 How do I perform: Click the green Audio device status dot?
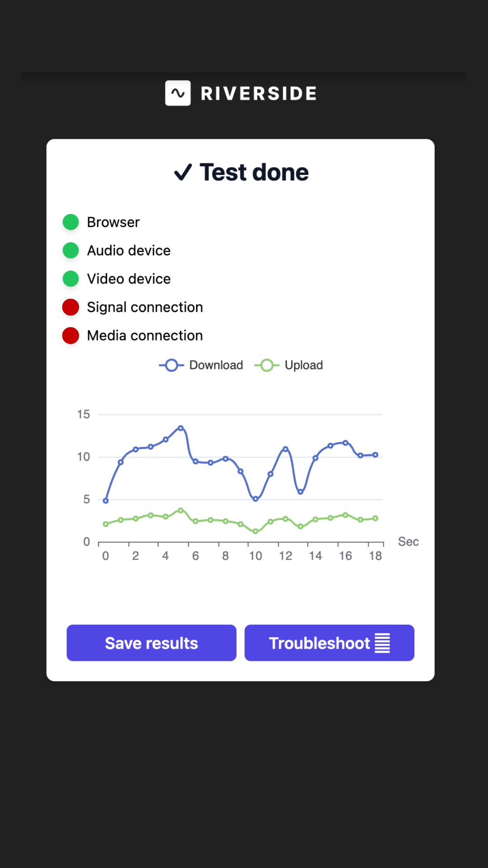pyautogui.click(x=70, y=250)
